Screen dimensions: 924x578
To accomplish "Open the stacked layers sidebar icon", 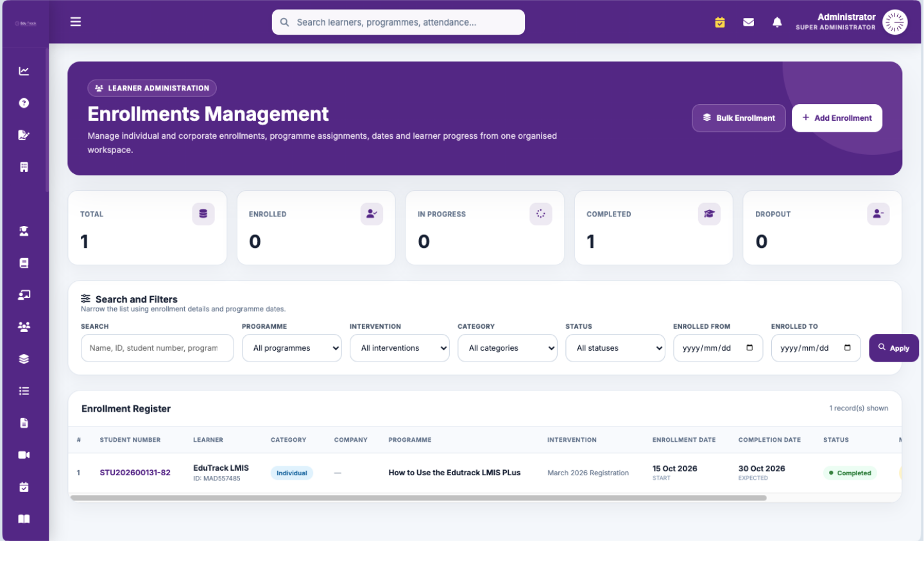I will (x=24, y=359).
